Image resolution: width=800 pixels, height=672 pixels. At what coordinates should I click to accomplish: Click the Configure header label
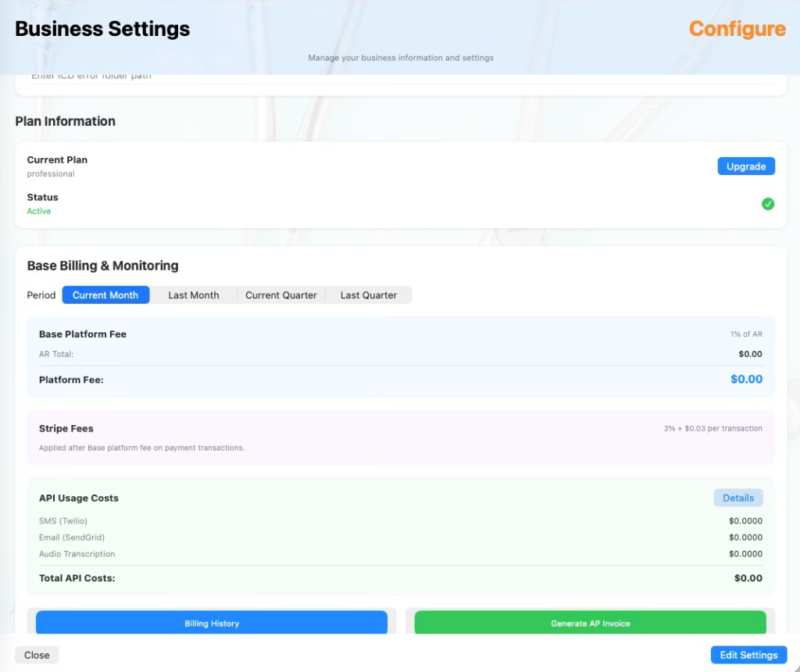pyautogui.click(x=737, y=29)
